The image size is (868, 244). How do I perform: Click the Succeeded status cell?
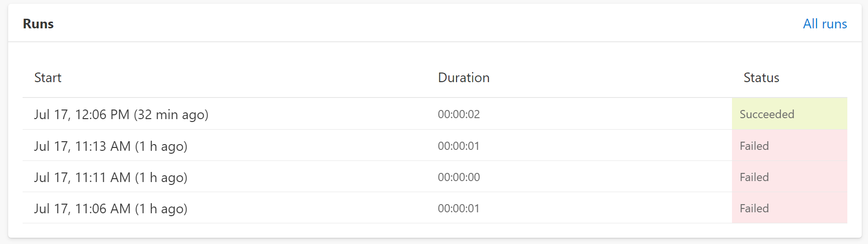pyautogui.click(x=789, y=114)
